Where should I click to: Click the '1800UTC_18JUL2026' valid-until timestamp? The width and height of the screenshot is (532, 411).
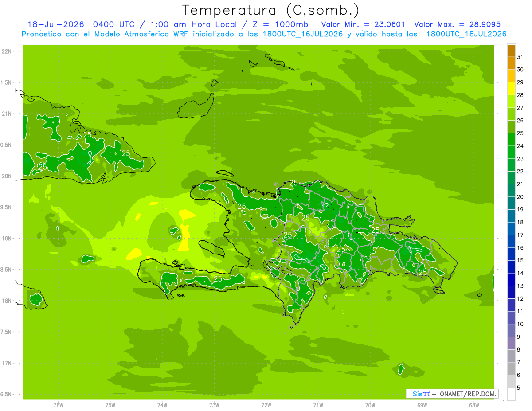pos(466,34)
